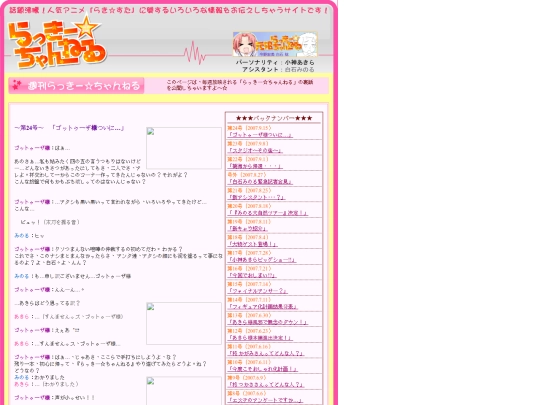Click the broken image beside the わかりました lines
Screen dimensions: 540x405
(184, 391)
